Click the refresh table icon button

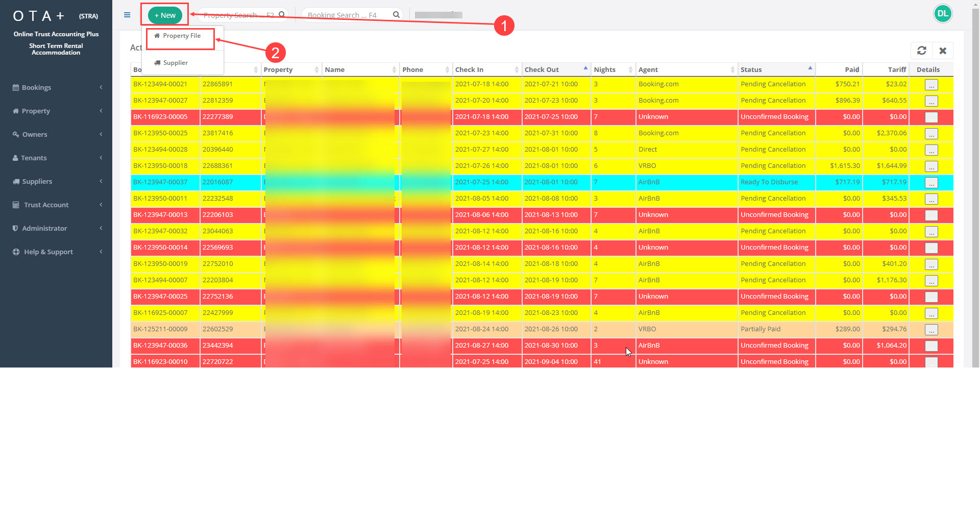(921, 51)
